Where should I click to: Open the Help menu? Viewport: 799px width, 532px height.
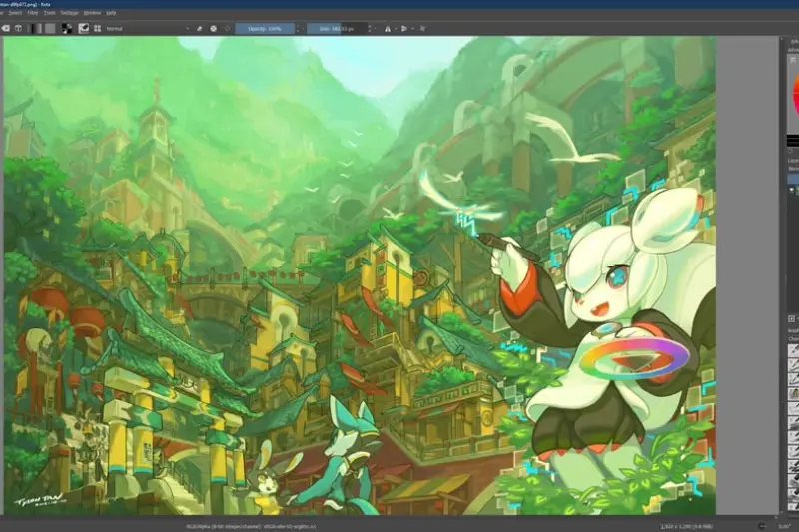click(x=111, y=13)
